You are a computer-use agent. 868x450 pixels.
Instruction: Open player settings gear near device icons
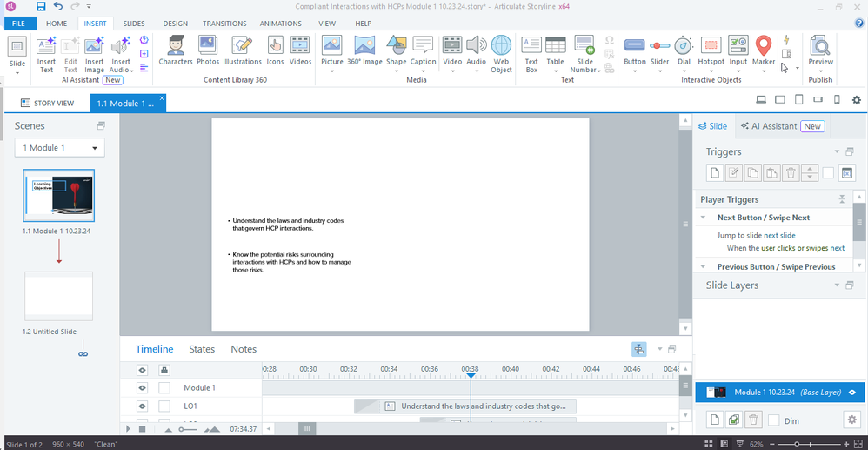[857, 100]
